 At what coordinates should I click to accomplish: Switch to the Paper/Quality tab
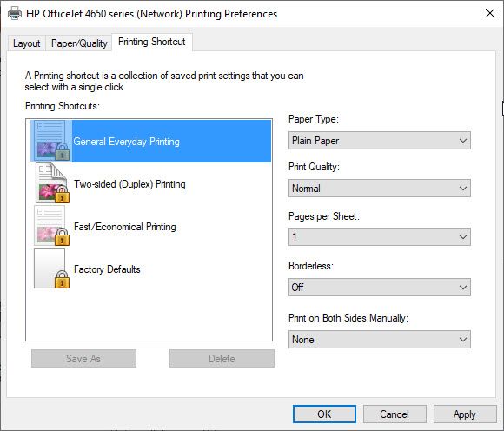[79, 43]
